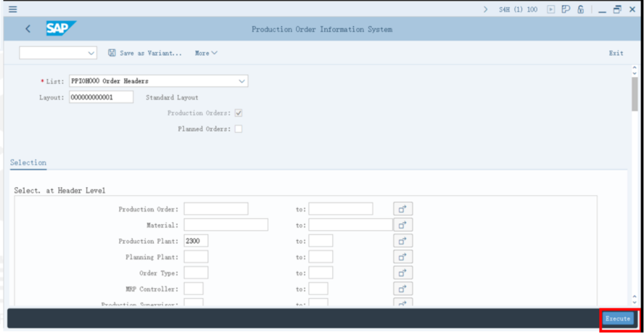This screenshot has height=333, width=644.
Task: Click the Select. at Header Level heading
Action: (59, 190)
